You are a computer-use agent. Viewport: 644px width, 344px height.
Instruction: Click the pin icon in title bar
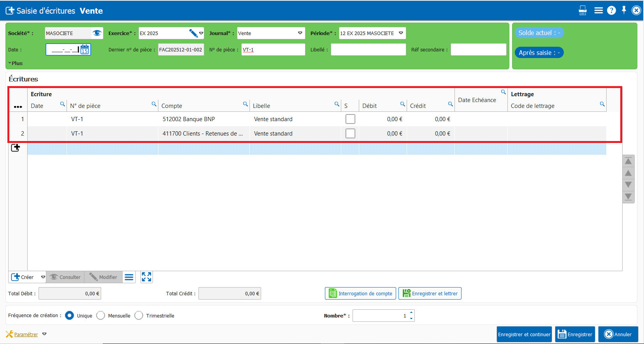point(624,10)
